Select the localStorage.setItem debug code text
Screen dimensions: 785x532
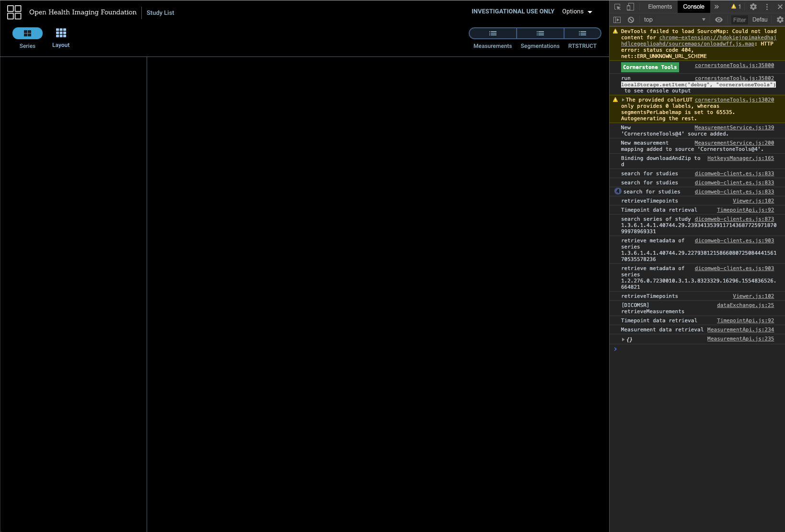(x=698, y=85)
